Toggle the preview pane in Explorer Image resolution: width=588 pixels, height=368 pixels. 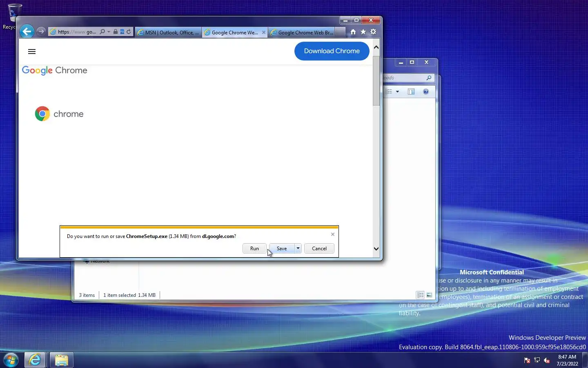coord(411,92)
